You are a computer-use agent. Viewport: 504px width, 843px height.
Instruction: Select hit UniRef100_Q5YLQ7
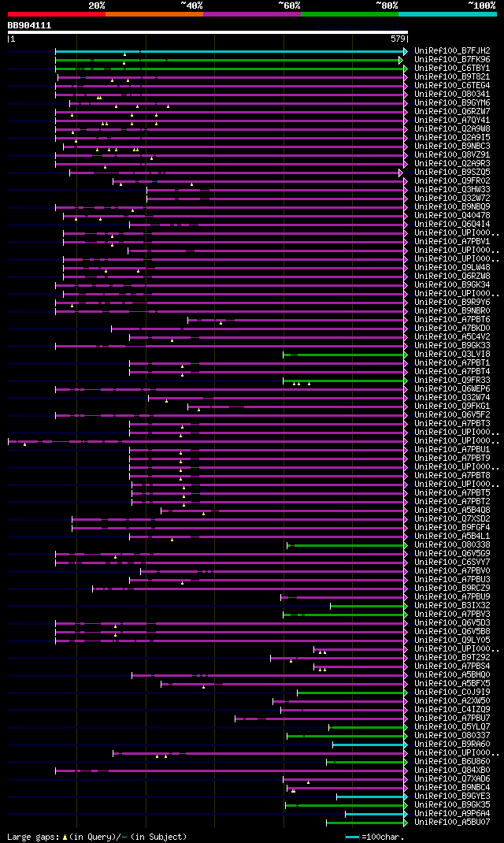click(452, 726)
